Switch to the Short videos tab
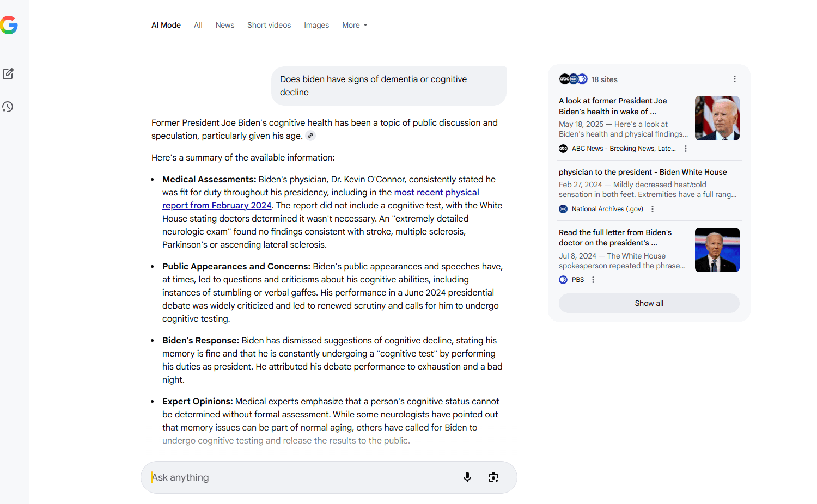 point(269,25)
